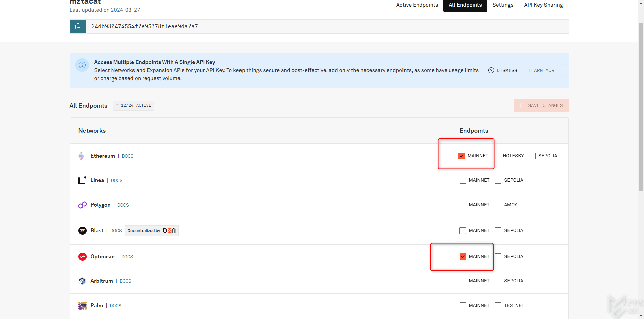The height and width of the screenshot is (319, 644).
Task: Enable the Ethereum HOLESKY endpoint checkbox
Action: point(497,156)
